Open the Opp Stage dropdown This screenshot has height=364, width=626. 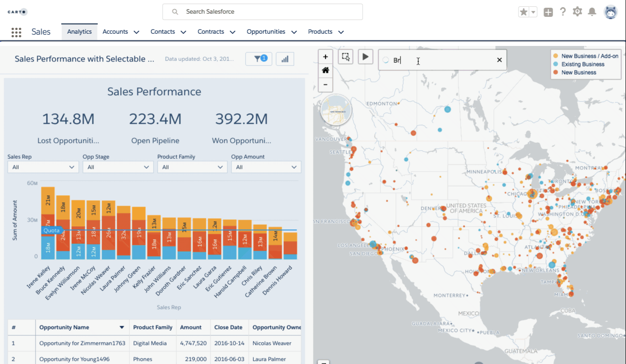[118, 167]
